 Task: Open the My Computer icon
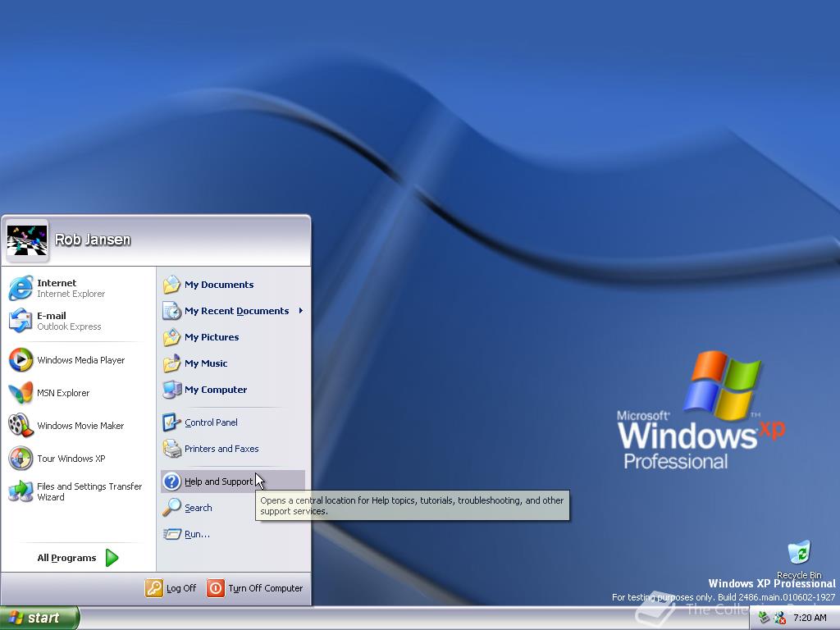click(172, 390)
